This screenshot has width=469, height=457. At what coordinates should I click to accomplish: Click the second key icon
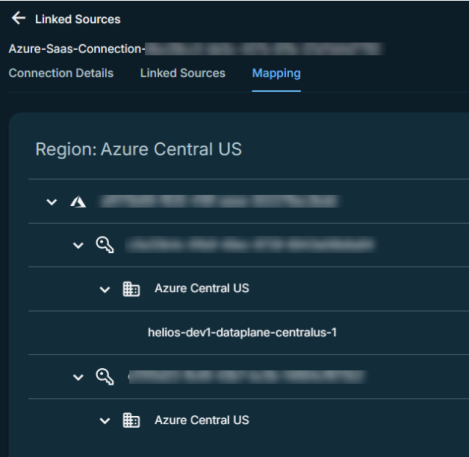coord(105,377)
